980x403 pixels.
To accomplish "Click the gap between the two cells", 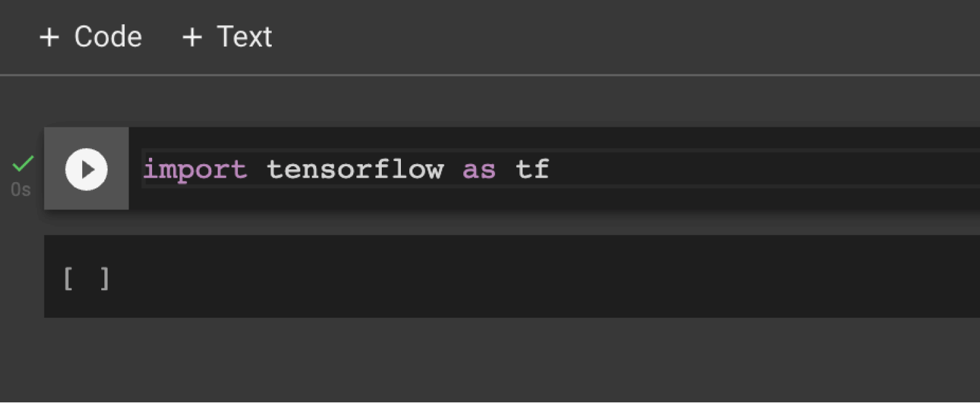I will tap(509, 222).
